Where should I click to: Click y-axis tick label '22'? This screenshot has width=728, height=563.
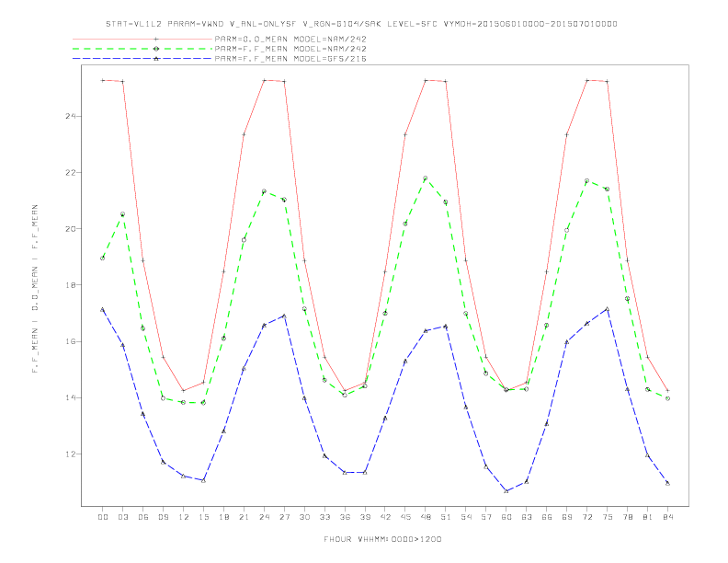tap(71, 172)
